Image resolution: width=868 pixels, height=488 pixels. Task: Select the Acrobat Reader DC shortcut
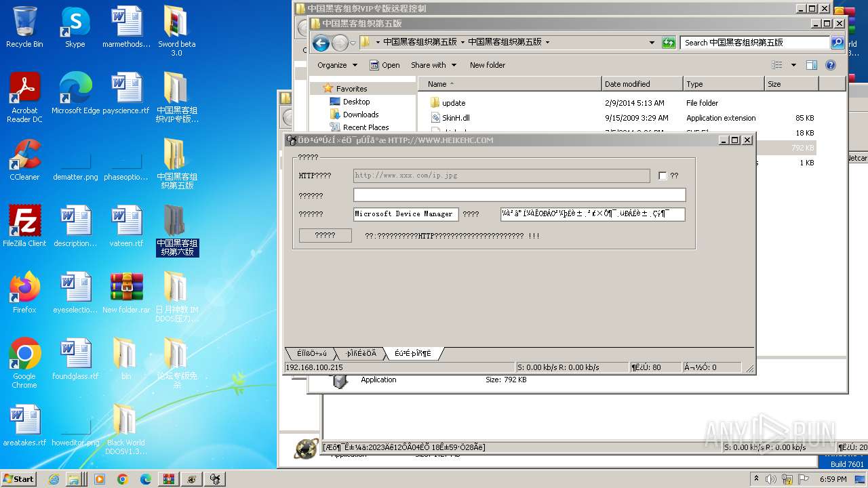coord(24,98)
